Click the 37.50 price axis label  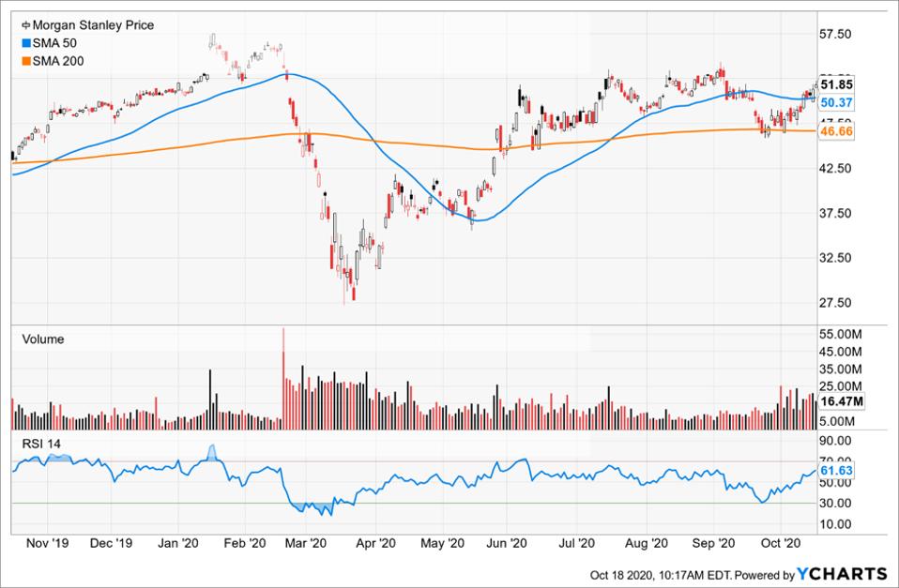coord(835,213)
